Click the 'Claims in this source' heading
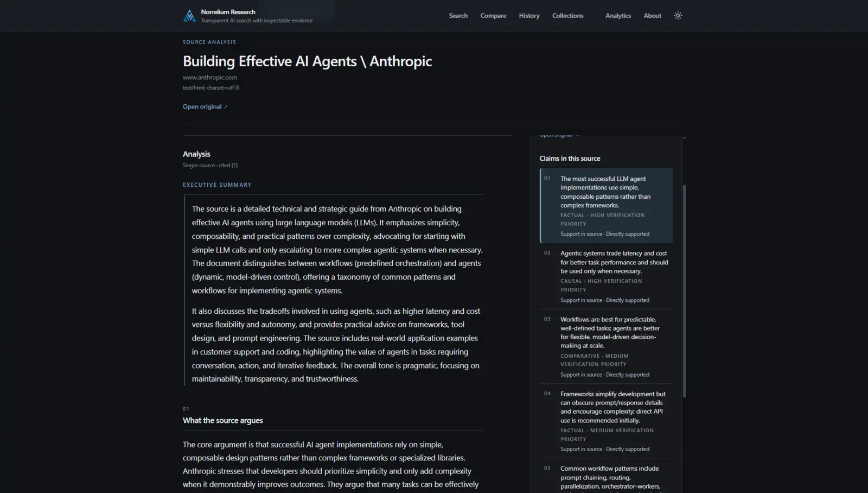This screenshot has height=493, width=868. [x=570, y=159]
